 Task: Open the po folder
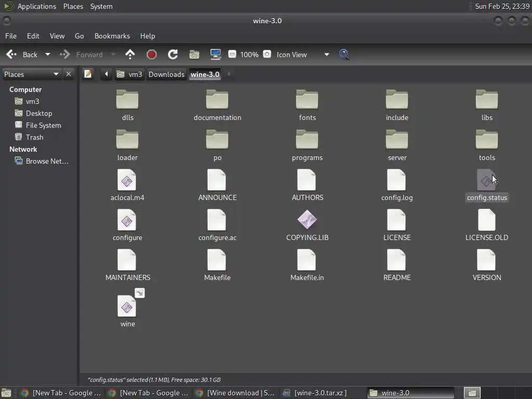pos(217,145)
